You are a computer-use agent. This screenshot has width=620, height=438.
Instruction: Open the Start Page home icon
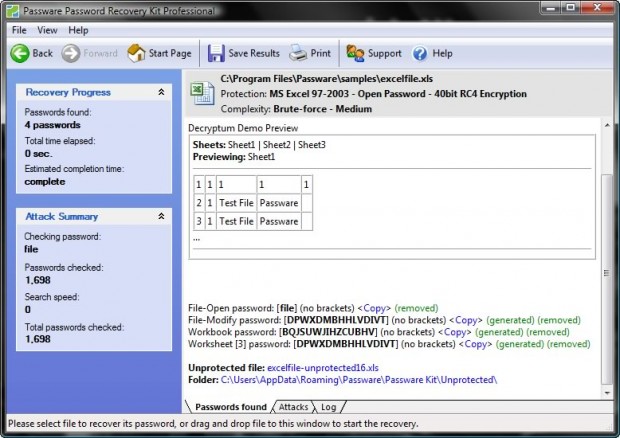[x=137, y=53]
